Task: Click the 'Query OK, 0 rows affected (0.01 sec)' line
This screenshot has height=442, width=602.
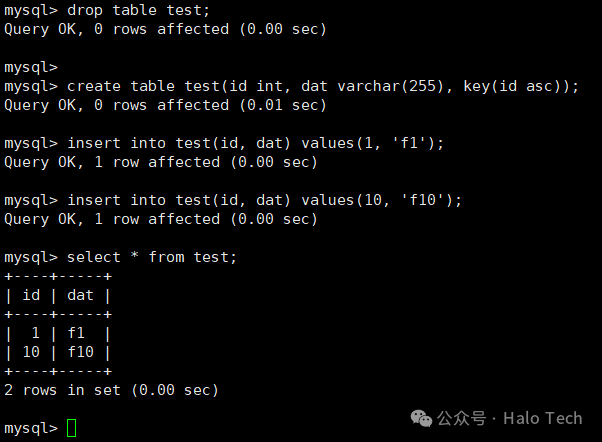Action: (x=165, y=105)
